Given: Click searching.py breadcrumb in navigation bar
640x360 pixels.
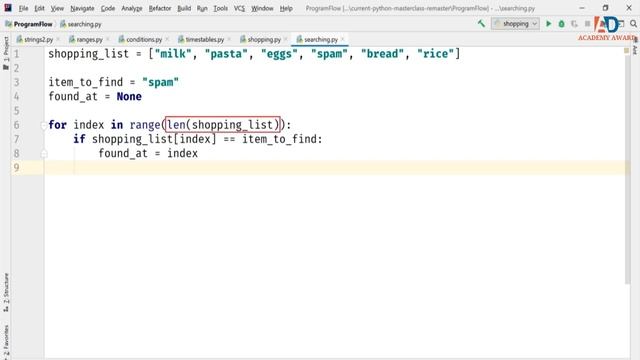Looking at the screenshot, I should pyautogui.click(x=81, y=24).
